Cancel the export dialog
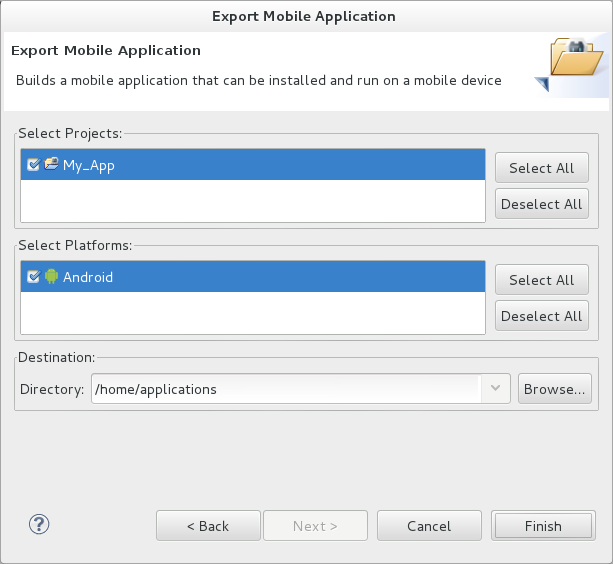Viewport: 613px width, 564px height. [429, 526]
